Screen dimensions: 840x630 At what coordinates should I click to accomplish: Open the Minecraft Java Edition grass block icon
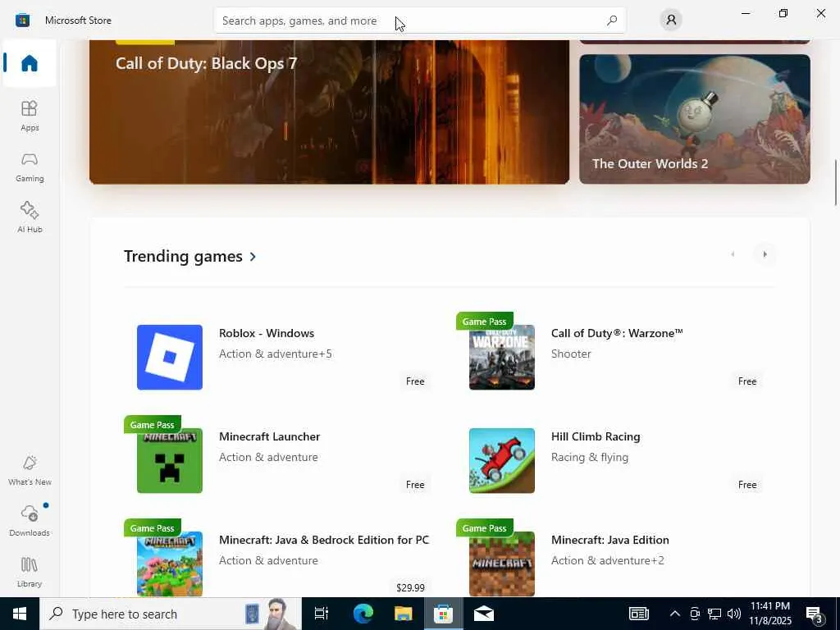click(502, 564)
